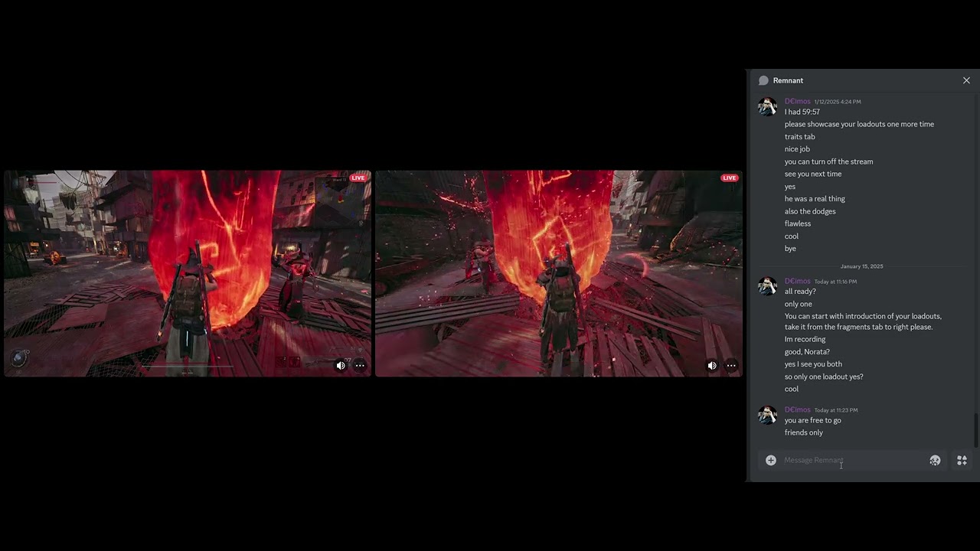Click the "1/12/2025 4:24 PM" timestamp
The image size is (980, 551).
point(838,102)
